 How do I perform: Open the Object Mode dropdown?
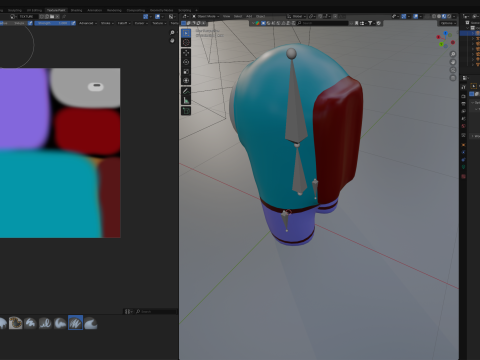pos(205,16)
